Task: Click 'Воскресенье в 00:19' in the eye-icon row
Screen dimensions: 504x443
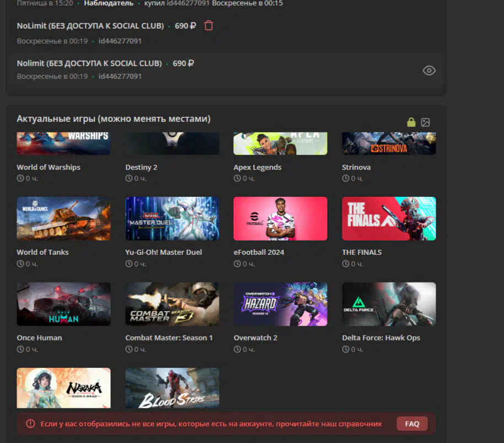Action: coord(52,76)
